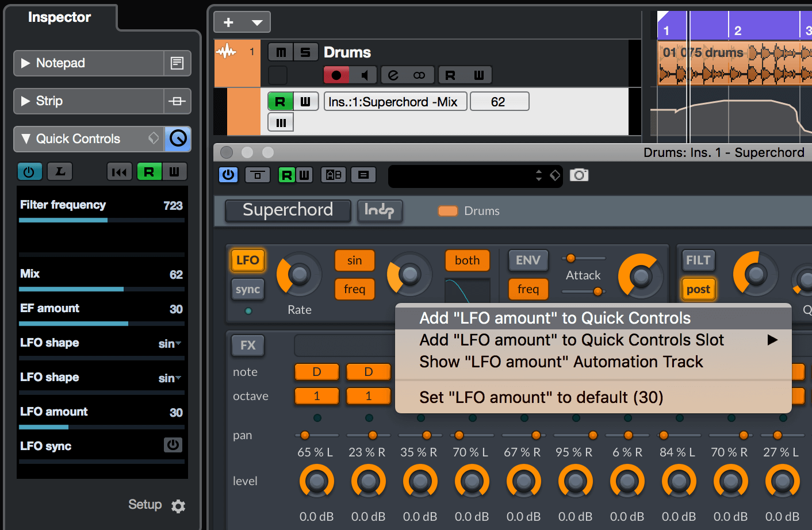812x530 pixels.
Task: Enable record on Drums track
Action: 336,75
